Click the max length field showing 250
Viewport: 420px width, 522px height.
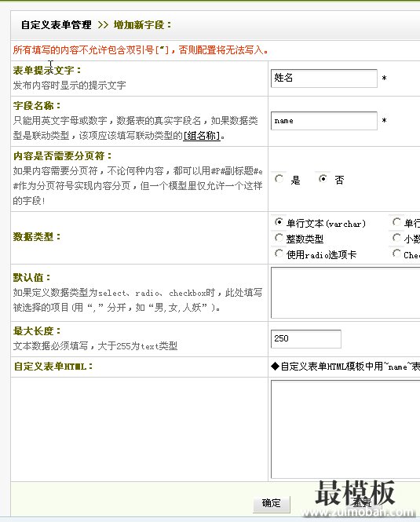306,339
